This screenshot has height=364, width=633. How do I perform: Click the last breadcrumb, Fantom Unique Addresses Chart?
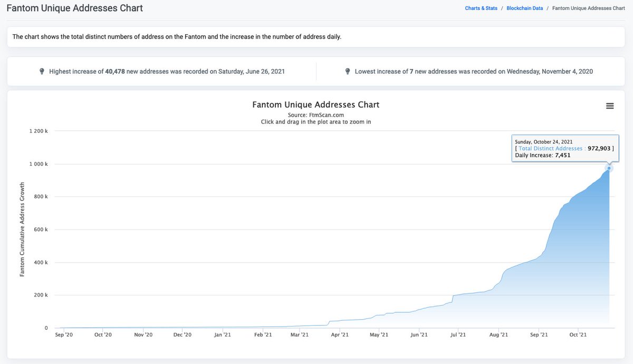(588, 8)
